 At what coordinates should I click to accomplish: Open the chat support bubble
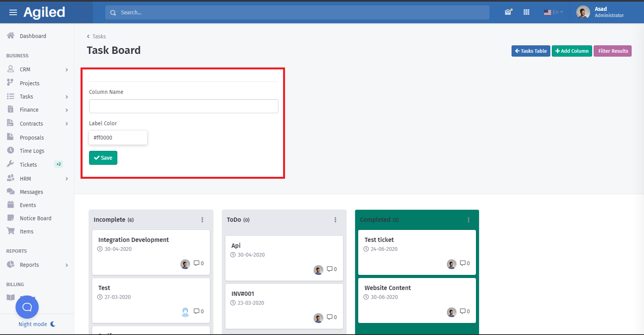27,307
